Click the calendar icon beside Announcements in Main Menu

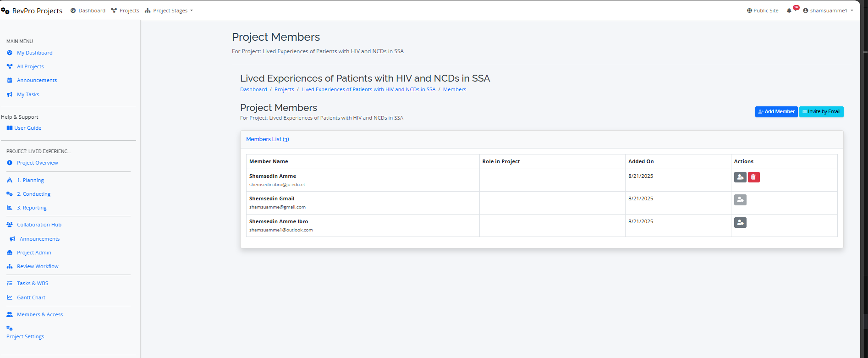10,80
